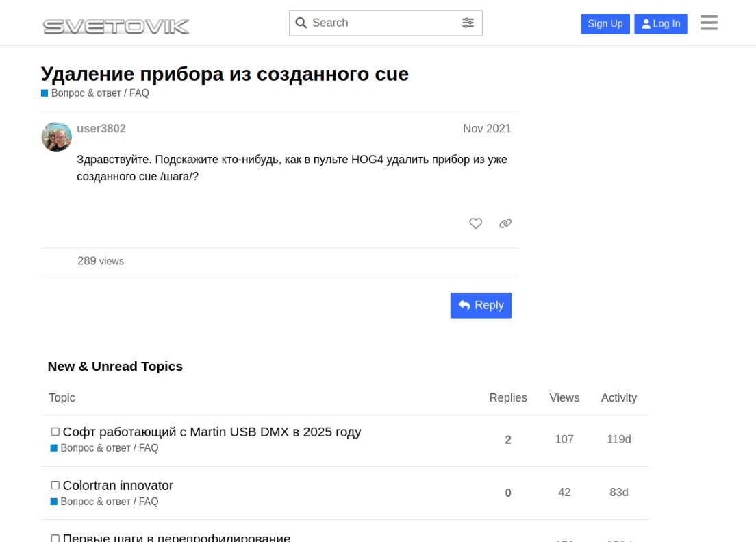Click the Log In button
This screenshot has height=542, width=756.
pos(661,24)
